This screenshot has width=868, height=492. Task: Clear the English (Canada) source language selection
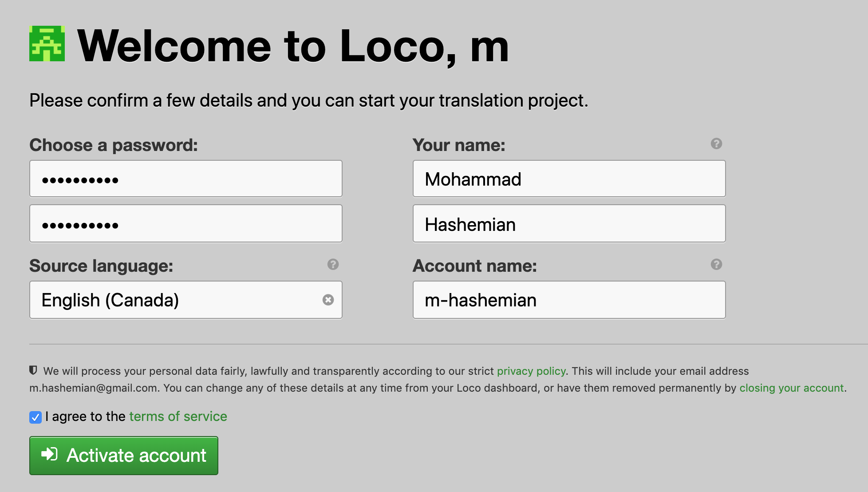pyautogui.click(x=328, y=300)
